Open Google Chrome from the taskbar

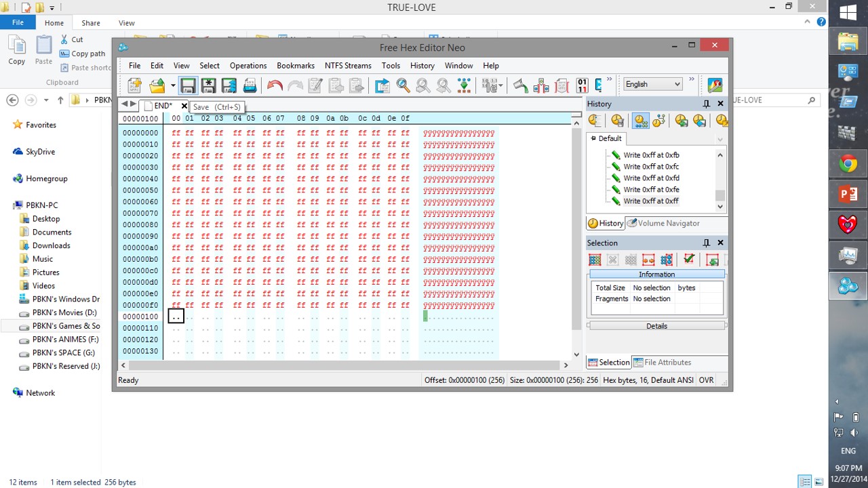coord(848,164)
